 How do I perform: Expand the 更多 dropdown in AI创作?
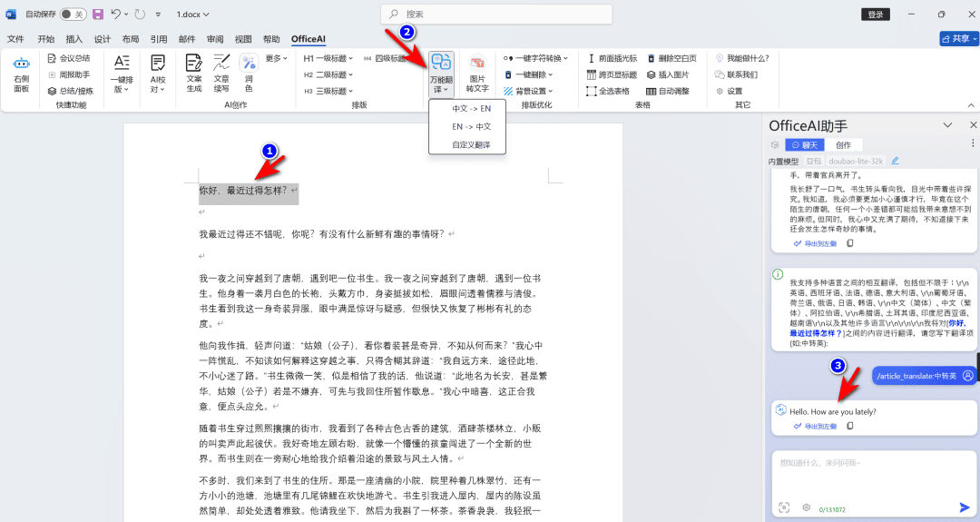276,58
